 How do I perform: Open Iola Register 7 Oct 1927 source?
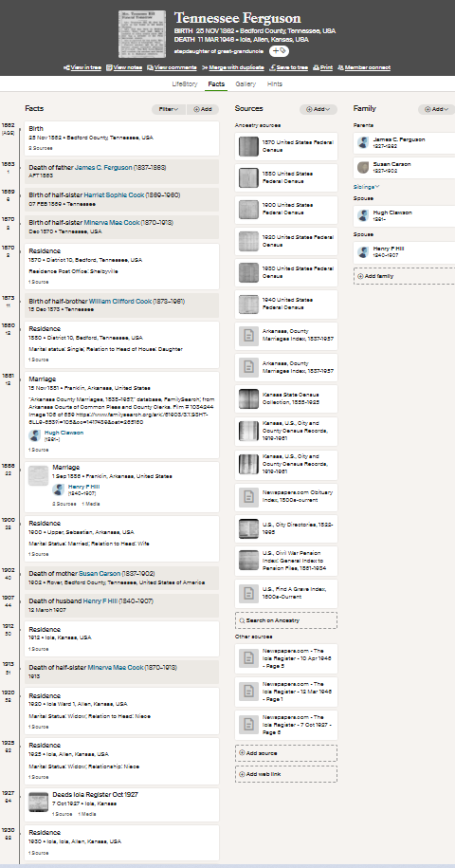pos(286,725)
